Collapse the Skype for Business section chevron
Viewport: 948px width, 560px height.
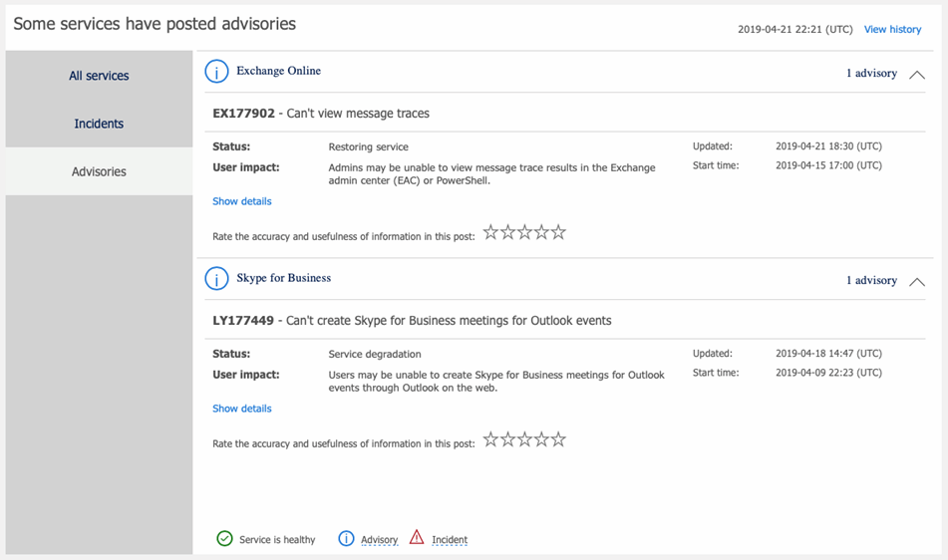pyautogui.click(x=916, y=282)
